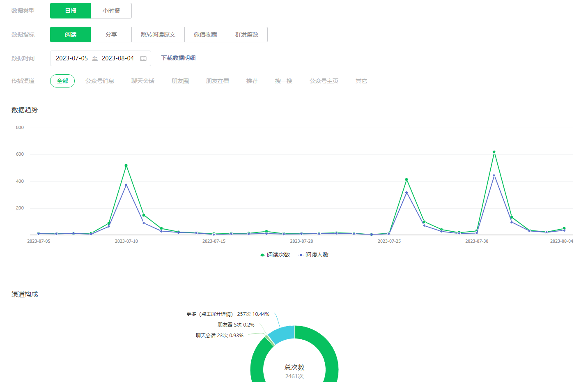Open start date 2023-07-05 picker
588x382 pixels.
[x=72, y=58]
